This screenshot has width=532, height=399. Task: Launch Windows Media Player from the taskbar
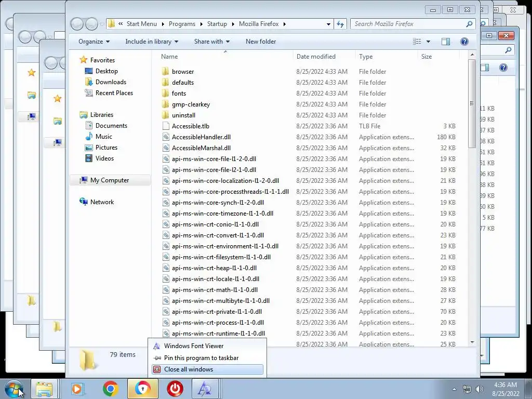[x=78, y=389]
